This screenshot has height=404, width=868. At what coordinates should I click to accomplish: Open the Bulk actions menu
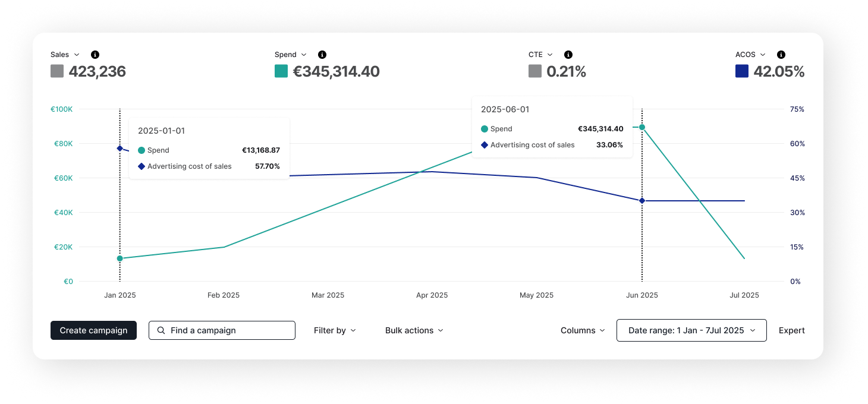pos(414,330)
